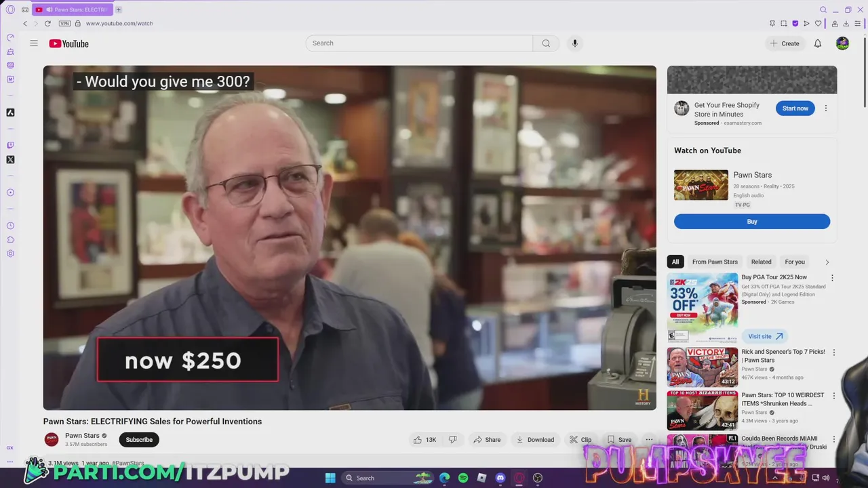
Task: Open the Twitch panel in Opera sidebar
Action: coord(10,145)
